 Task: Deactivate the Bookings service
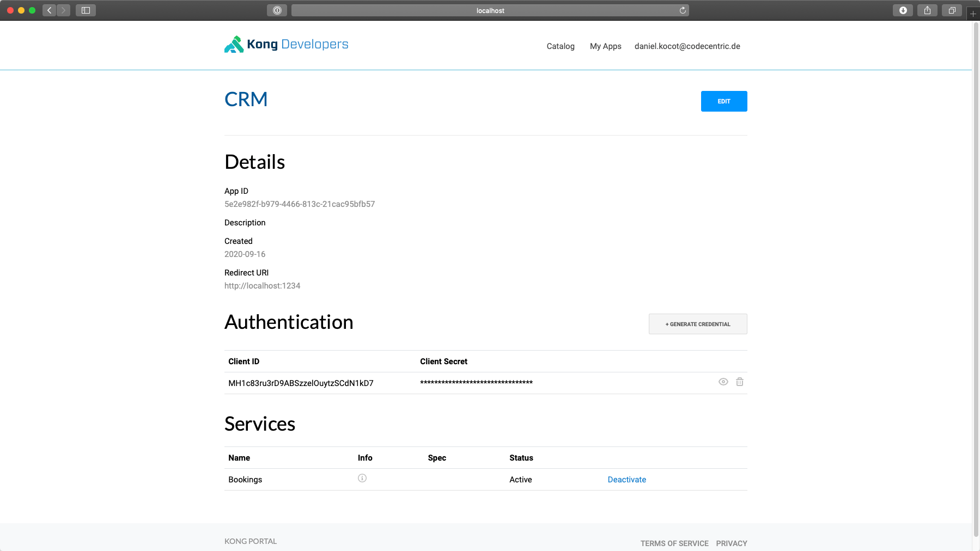click(x=627, y=480)
